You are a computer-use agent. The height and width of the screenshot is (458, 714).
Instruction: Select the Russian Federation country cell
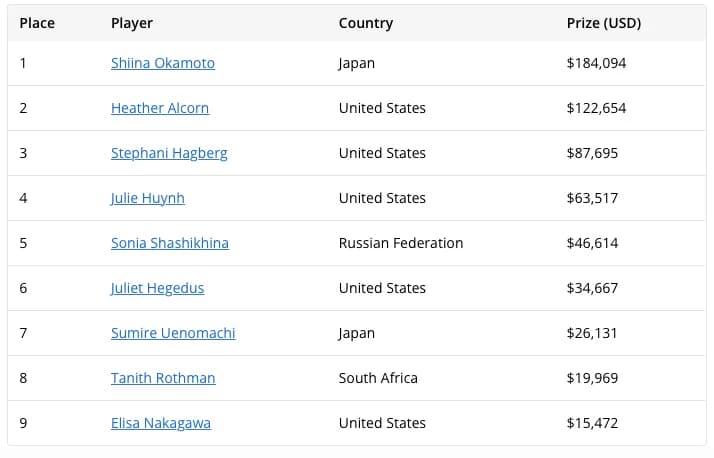pos(401,243)
